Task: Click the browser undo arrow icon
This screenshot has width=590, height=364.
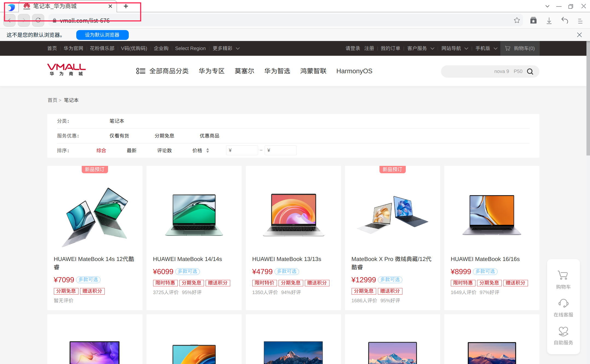Action: 565,20
